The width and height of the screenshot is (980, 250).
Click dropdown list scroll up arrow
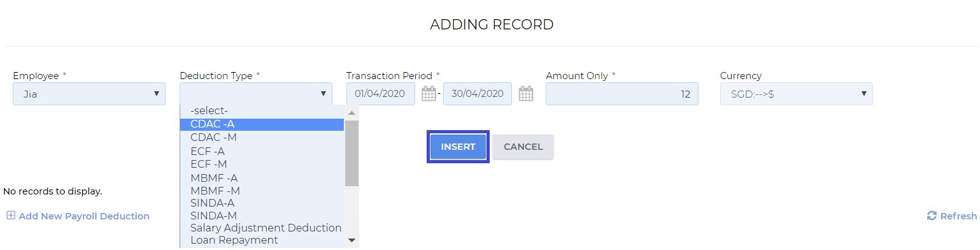pyautogui.click(x=352, y=112)
